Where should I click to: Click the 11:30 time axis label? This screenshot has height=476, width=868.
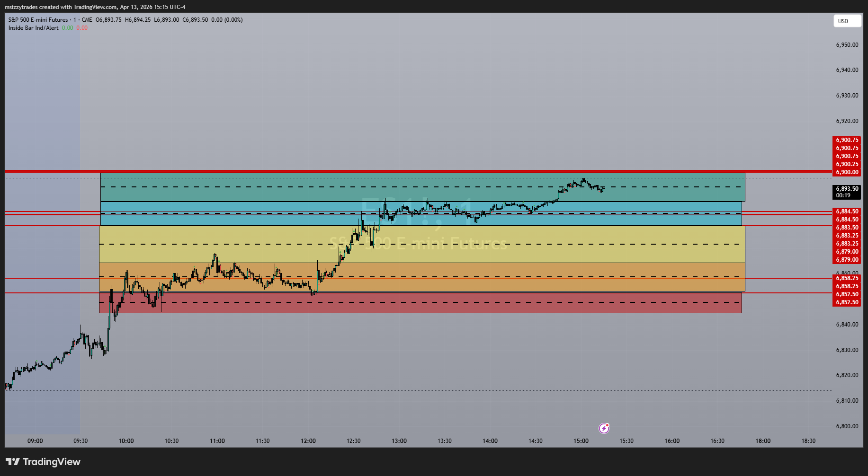pos(262,441)
